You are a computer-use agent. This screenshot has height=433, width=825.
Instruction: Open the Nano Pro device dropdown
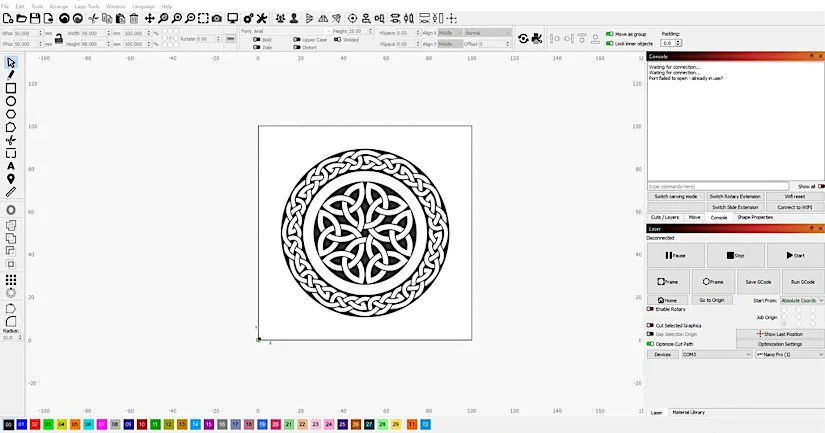[x=790, y=355]
